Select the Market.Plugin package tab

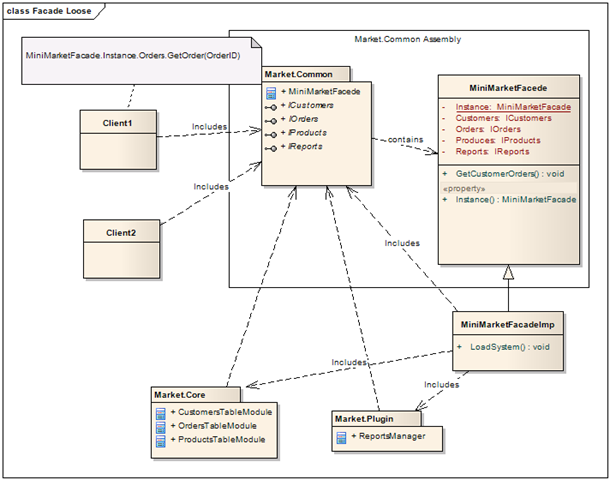(377, 419)
